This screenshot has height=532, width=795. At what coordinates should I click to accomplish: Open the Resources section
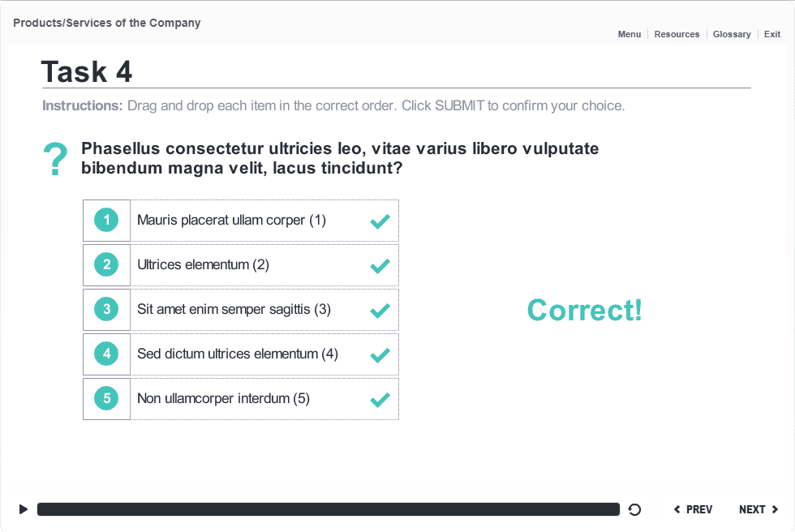(677, 34)
